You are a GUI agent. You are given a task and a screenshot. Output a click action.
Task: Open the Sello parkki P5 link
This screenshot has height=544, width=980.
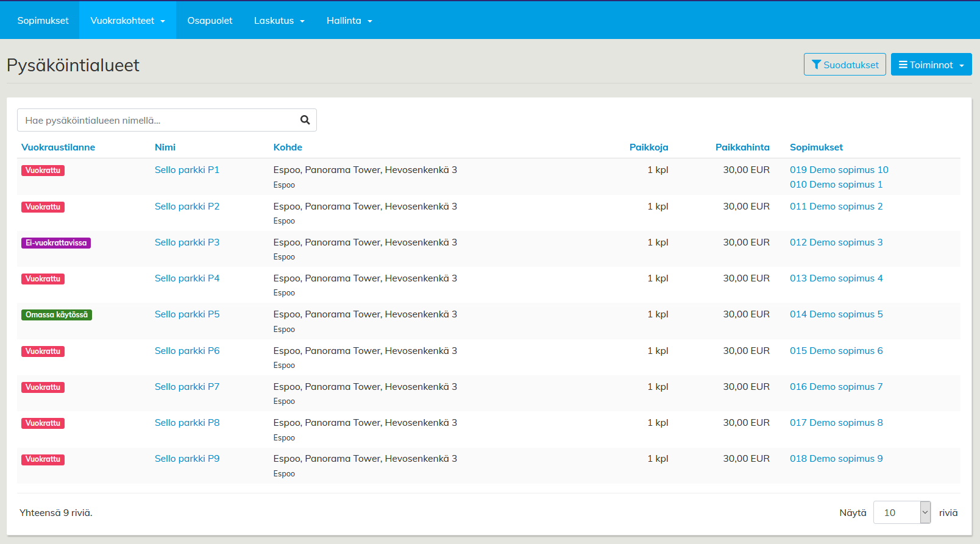[x=186, y=314]
